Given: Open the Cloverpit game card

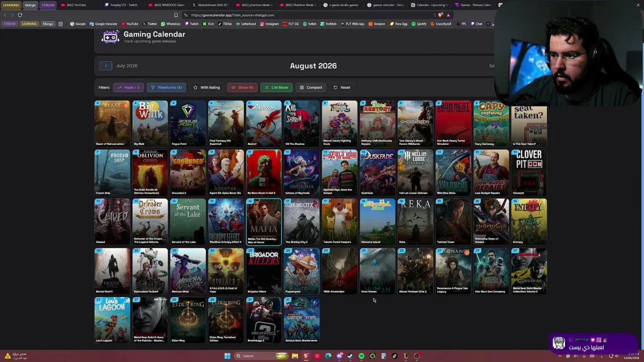Looking at the screenshot, I should (x=529, y=172).
